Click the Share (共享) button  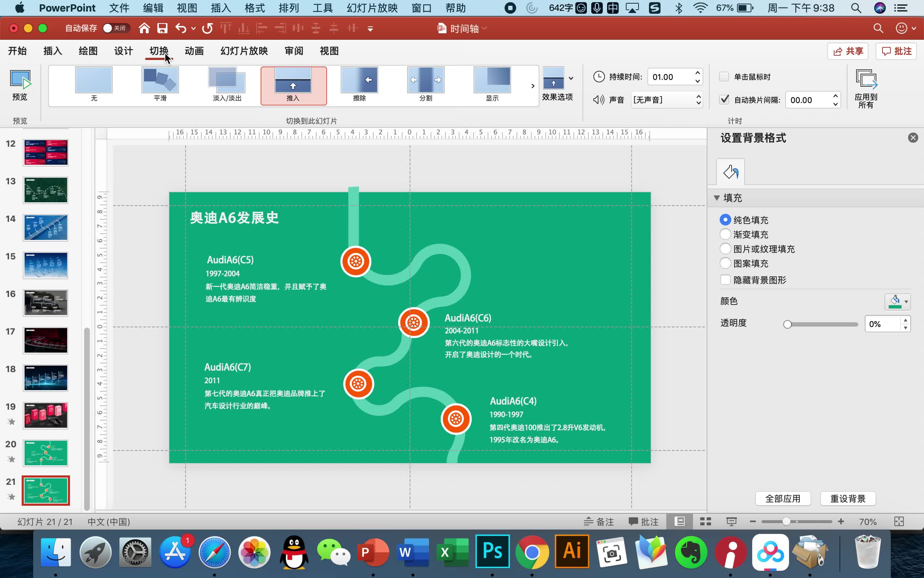click(x=847, y=51)
